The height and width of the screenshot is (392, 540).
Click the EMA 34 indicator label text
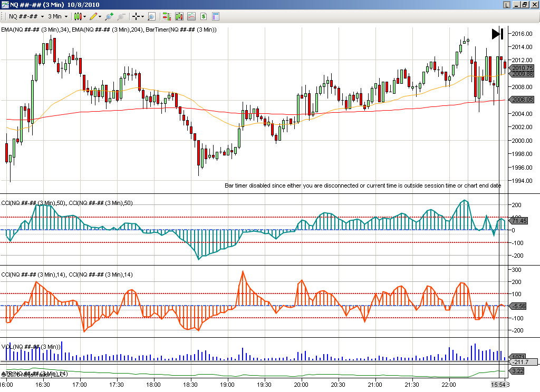35,30
